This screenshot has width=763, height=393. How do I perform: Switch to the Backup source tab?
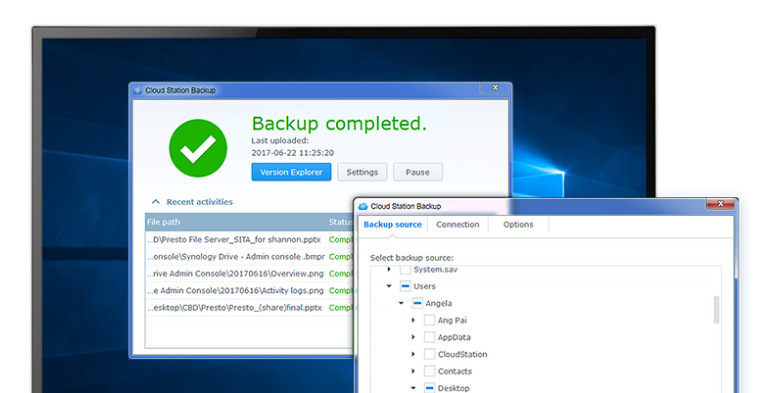pos(393,225)
